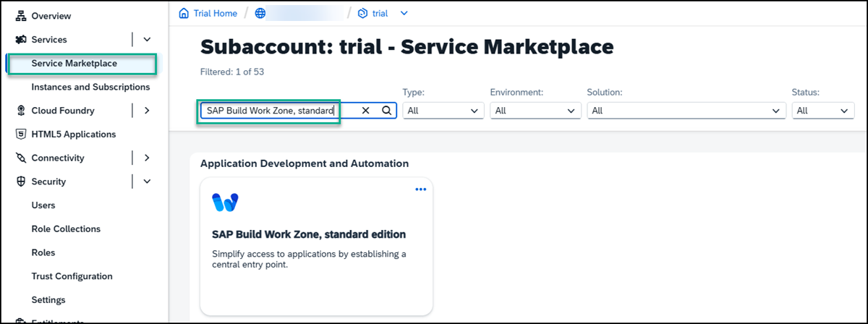Screen dimensions: 868x324
Task: Click the search magnifier icon
Action: click(386, 111)
